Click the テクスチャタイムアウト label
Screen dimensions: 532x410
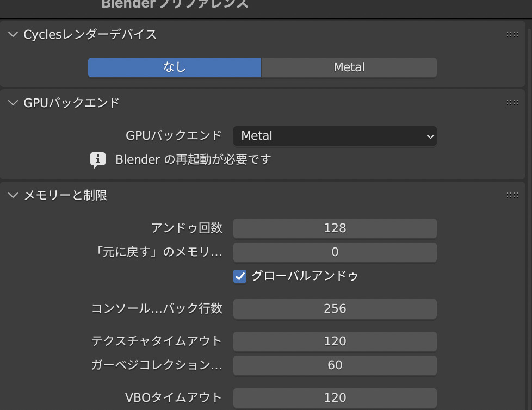(157, 341)
